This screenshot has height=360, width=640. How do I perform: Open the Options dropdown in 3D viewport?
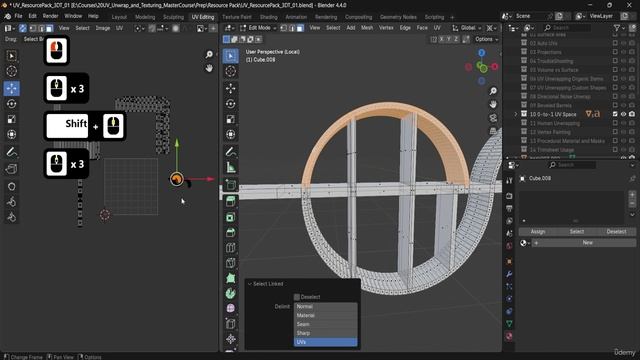point(486,39)
